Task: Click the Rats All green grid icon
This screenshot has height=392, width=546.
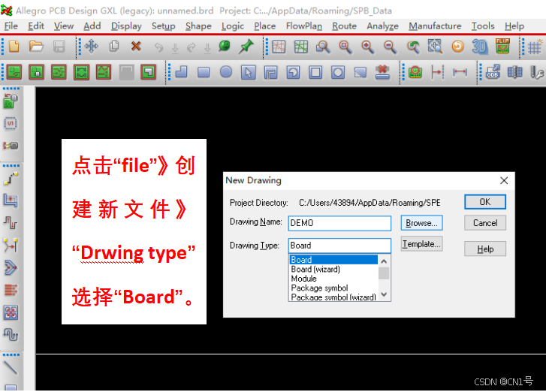Action: [x=301, y=47]
